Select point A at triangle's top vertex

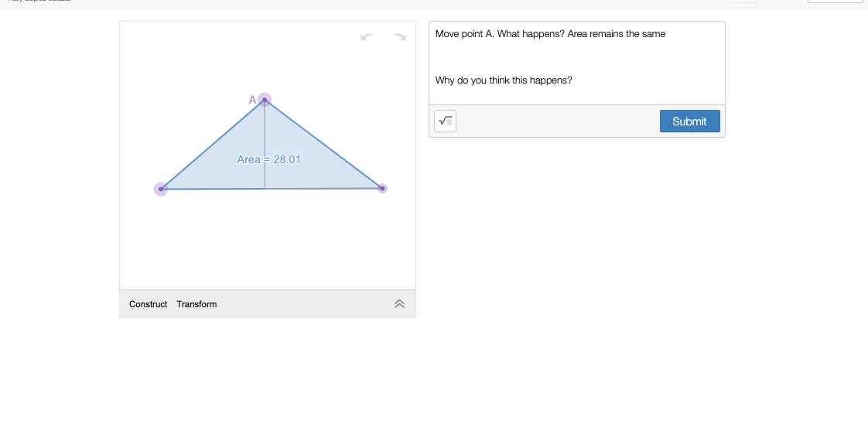(x=265, y=100)
